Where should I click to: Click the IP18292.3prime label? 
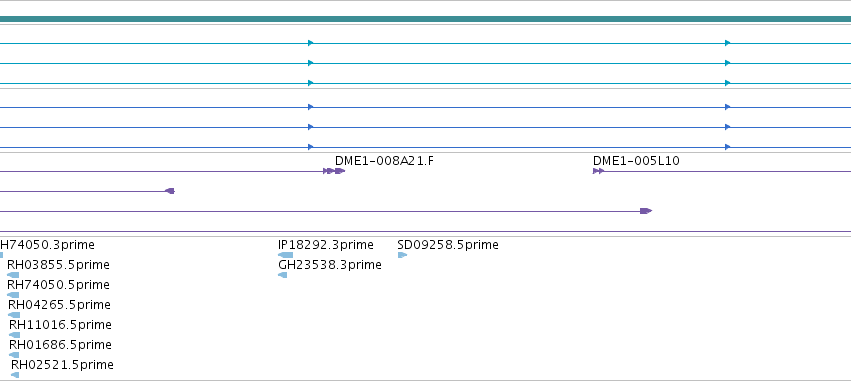pyautogui.click(x=326, y=245)
